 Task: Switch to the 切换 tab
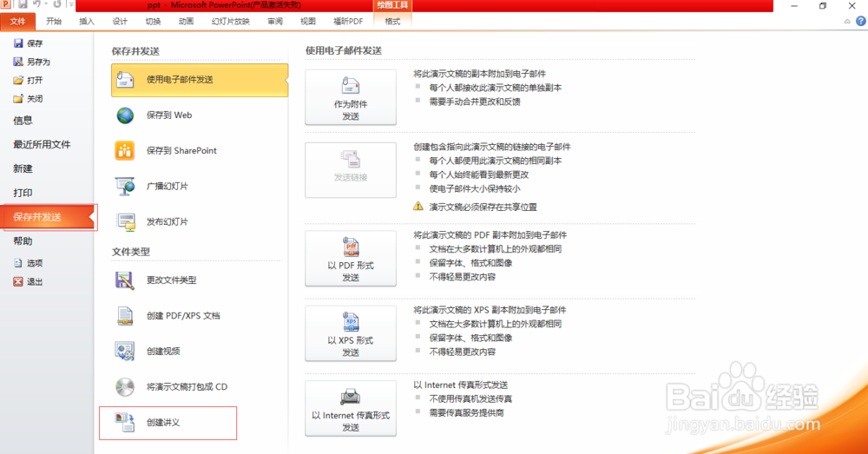coord(154,22)
